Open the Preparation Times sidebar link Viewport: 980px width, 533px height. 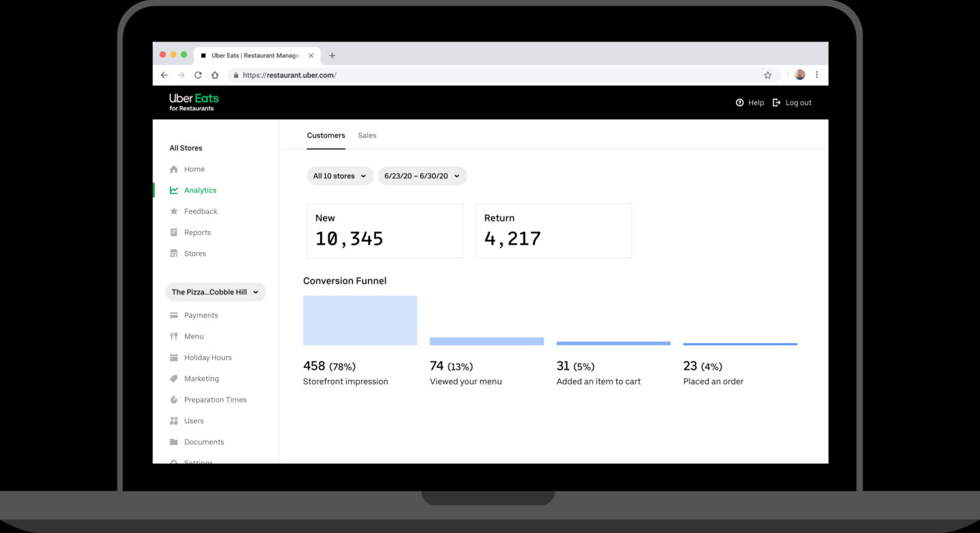coord(215,400)
